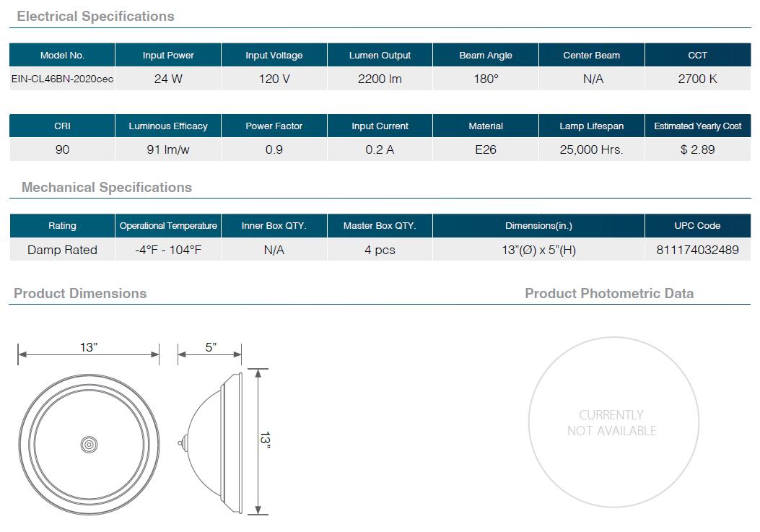Click the Luminous Efficacy header cell
Screen dimensions: 760x532
[168, 126]
